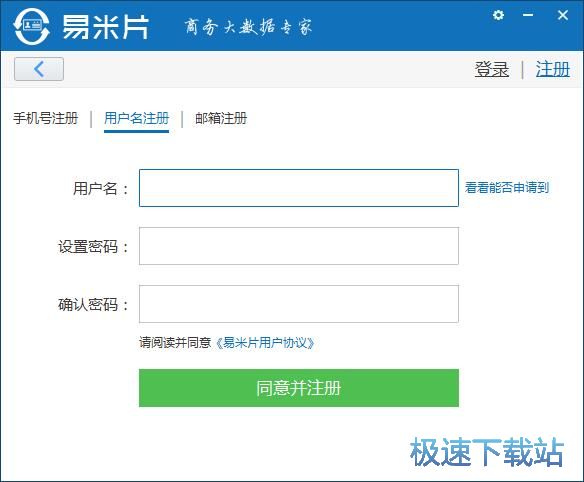
Task: Open settings via the gear icon
Action: pyautogui.click(x=498, y=15)
